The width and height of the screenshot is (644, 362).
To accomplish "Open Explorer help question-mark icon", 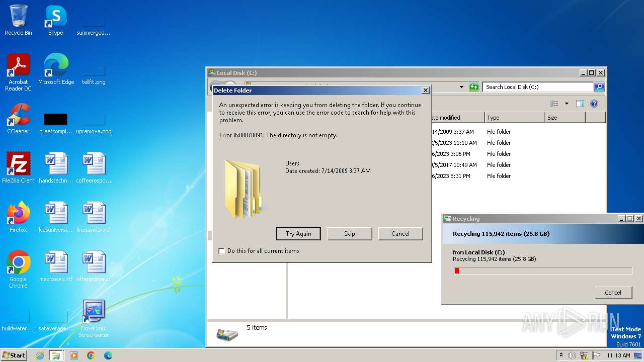I will pos(594,104).
